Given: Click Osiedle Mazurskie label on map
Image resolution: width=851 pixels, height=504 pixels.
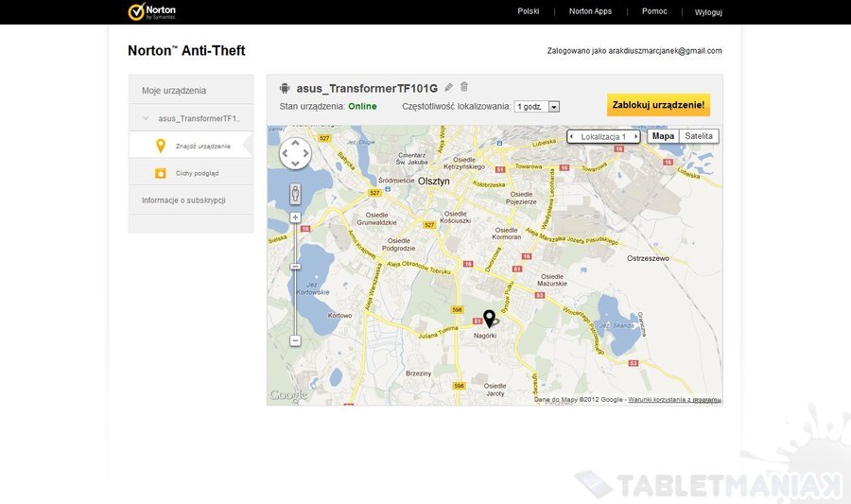Looking at the screenshot, I should click(x=552, y=280).
